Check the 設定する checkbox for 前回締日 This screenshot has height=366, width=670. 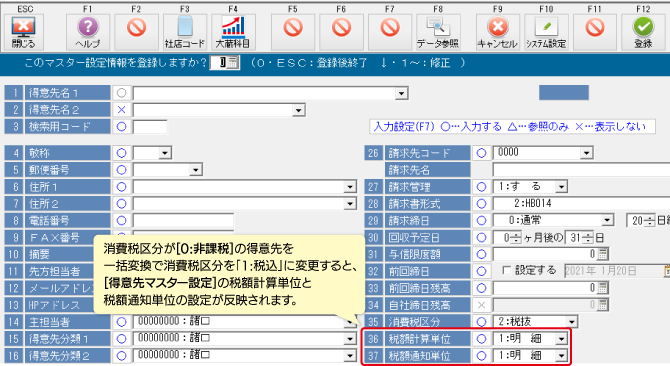pos(506,271)
